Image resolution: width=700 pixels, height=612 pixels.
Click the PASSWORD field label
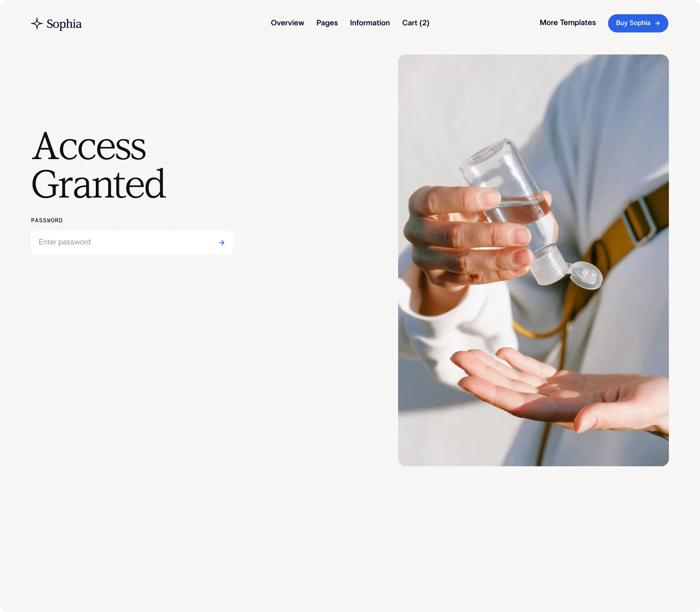[47, 220]
